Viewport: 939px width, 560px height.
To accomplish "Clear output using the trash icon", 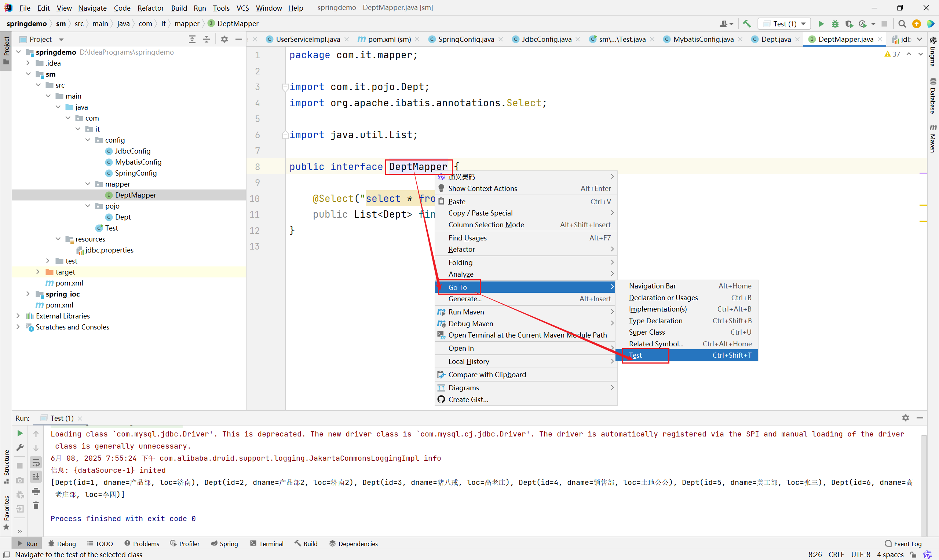I will click(36, 505).
